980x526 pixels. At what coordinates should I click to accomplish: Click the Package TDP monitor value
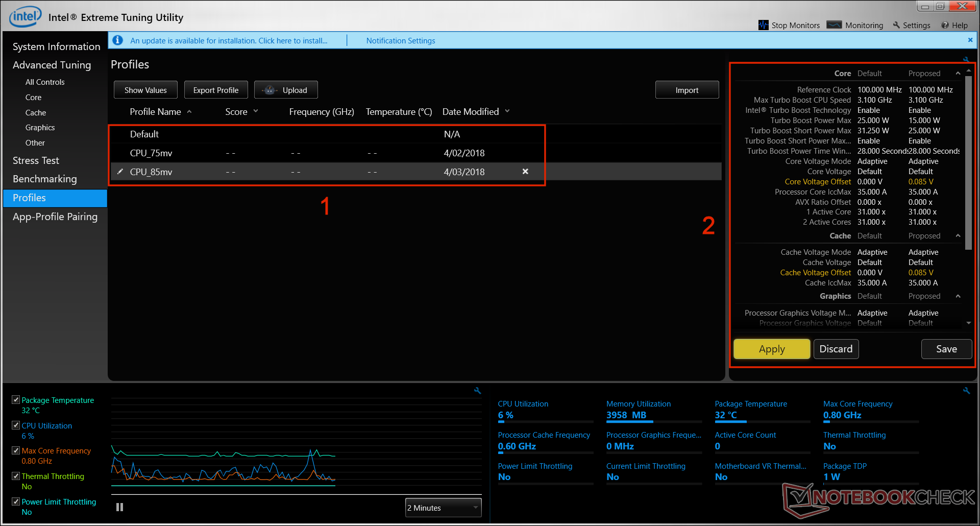coord(831,477)
